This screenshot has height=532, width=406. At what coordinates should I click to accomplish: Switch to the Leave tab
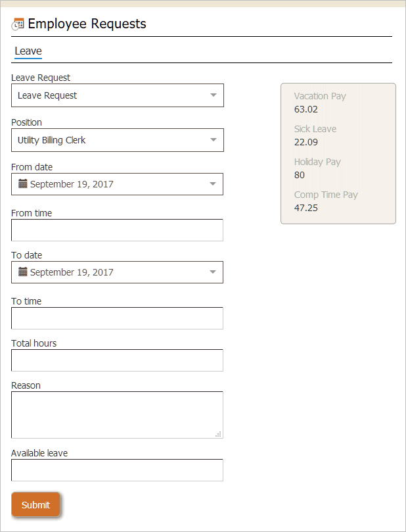click(x=28, y=51)
